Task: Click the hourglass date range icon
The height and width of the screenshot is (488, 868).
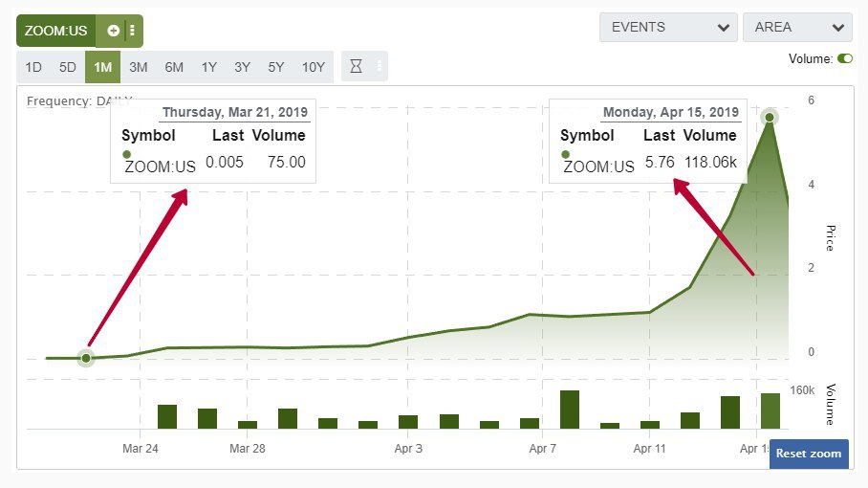Action: [x=356, y=67]
